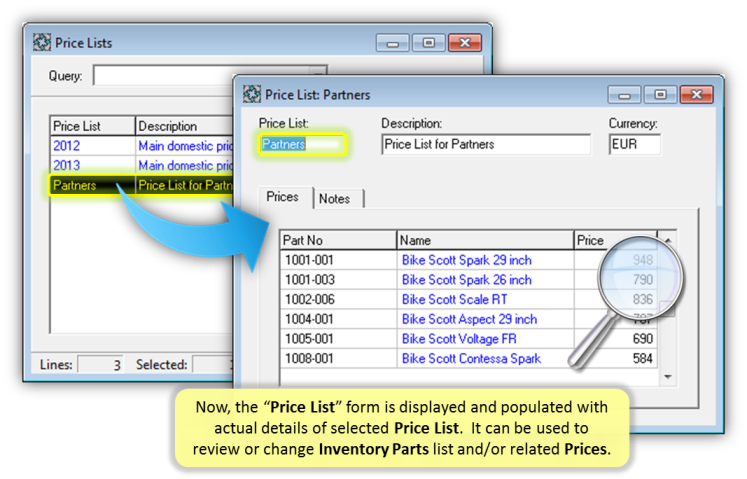Viewport: 747px width, 479px height.
Task: Select the 2013 price list row
Action: click(66, 165)
